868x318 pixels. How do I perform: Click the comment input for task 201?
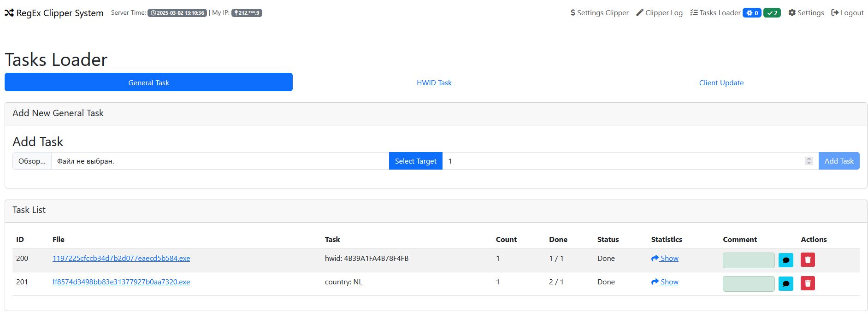[749, 284]
